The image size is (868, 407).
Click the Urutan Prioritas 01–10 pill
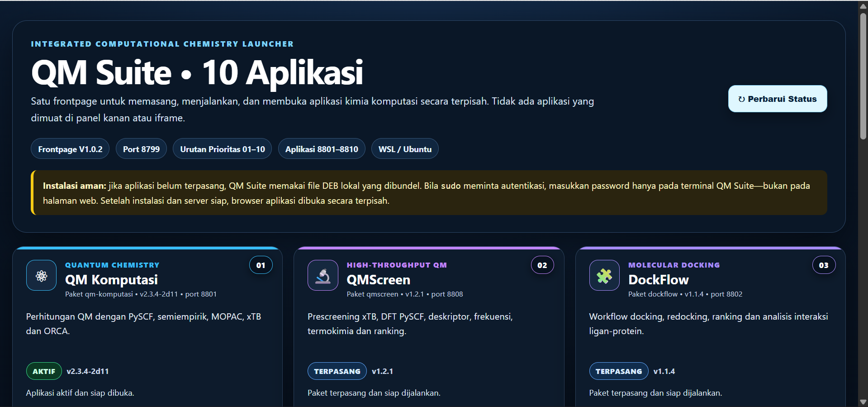223,149
